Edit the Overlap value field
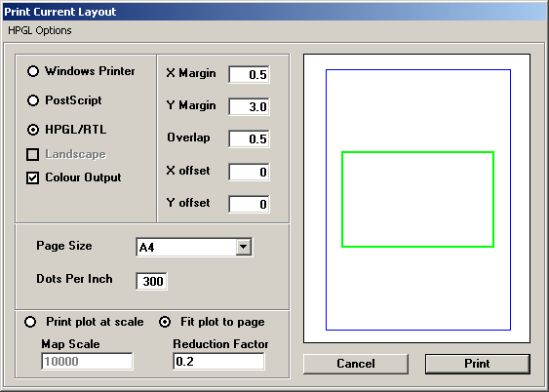The height and width of the screenshot is (392, 549). [249, 138]
